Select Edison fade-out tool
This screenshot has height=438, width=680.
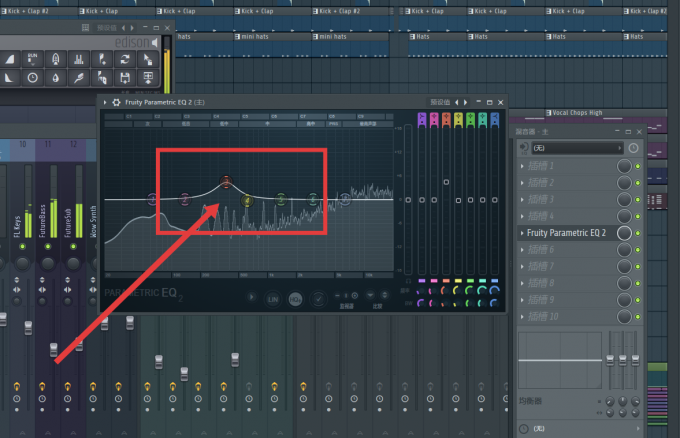(9, 78)
